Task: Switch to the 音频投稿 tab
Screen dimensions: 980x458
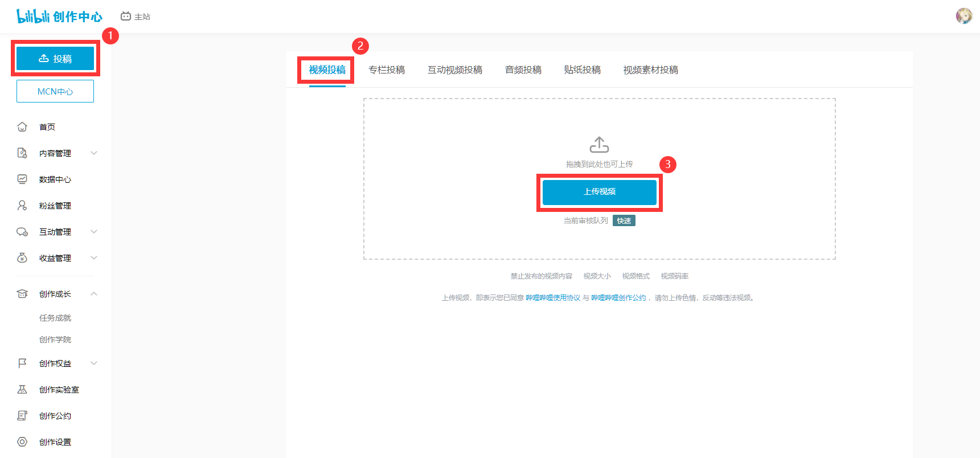Action: point(523,70)
